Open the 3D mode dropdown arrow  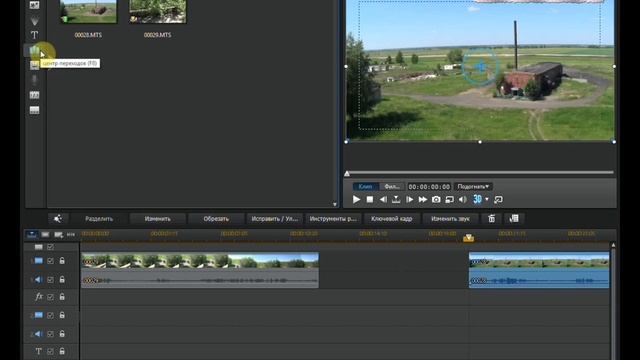[x=487, y=200]
